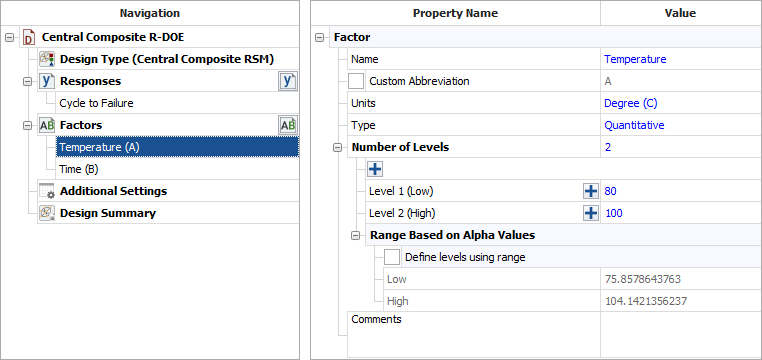The image size is (762, 360).
Task: Click the plus icon beside Level 2 (High)
Action: point(590,213)
